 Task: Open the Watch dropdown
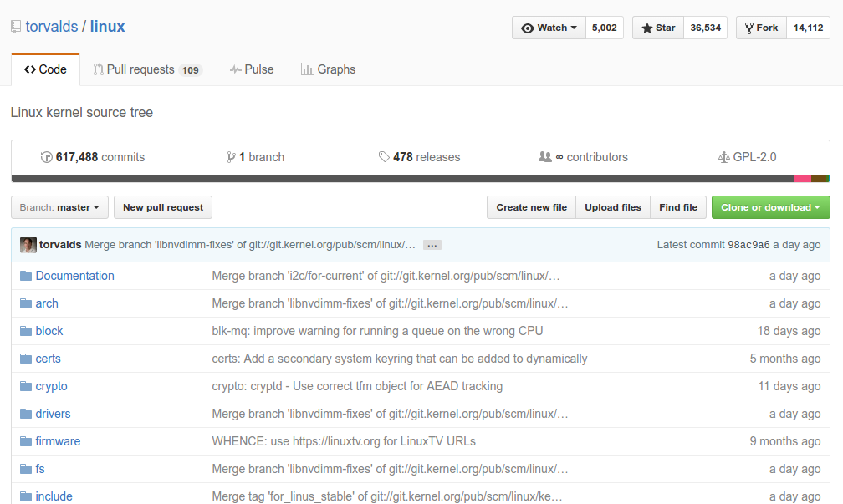click(x=549, y=28)
